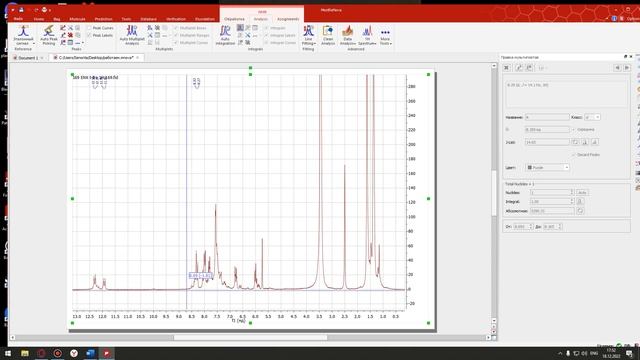640x360 pixels.
Task: Open the Home ribbon tab
Action: point(39,19)
